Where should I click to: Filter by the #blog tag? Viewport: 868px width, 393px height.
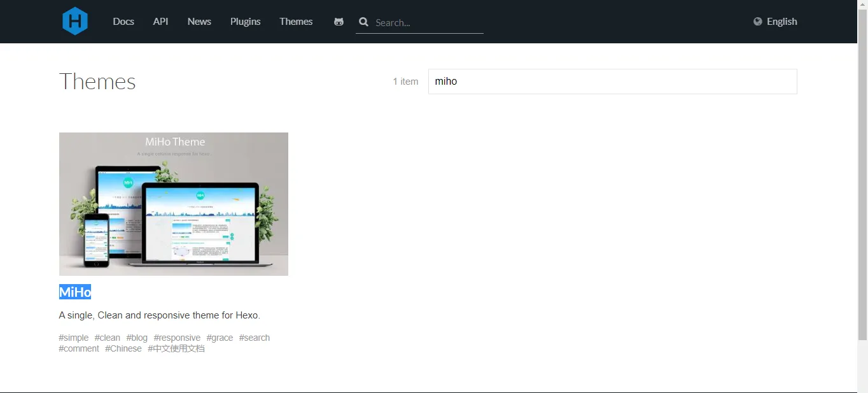tap(137, 338)
